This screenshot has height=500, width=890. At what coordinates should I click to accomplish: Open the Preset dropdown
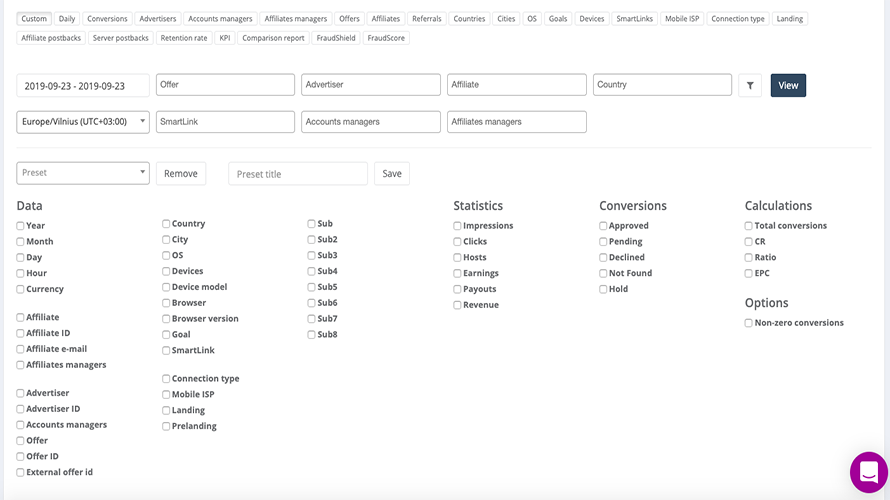pyautogui.click(x=83, y=173)
